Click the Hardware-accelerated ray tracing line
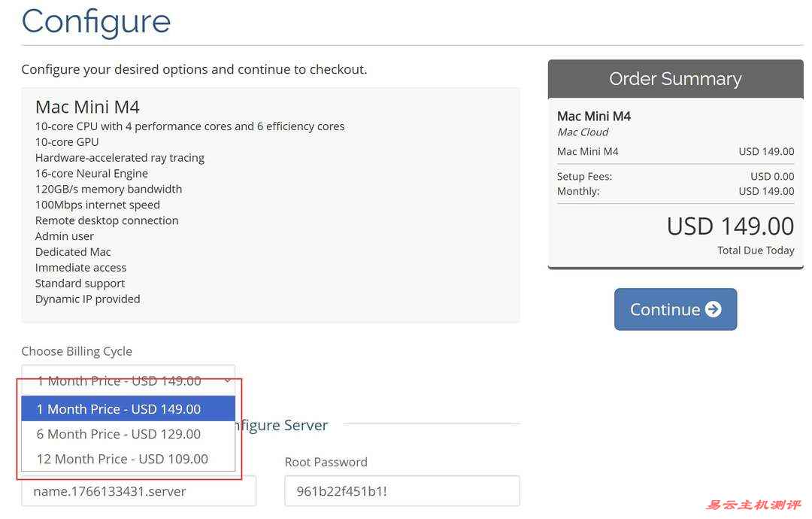Viewport: 812px width, 519px height. [120, 158]
